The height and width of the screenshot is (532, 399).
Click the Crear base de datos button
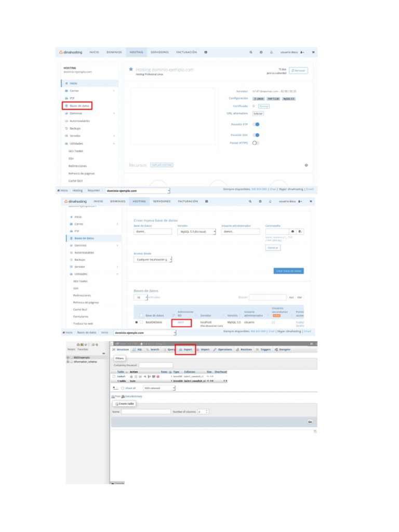click(288, 271)
